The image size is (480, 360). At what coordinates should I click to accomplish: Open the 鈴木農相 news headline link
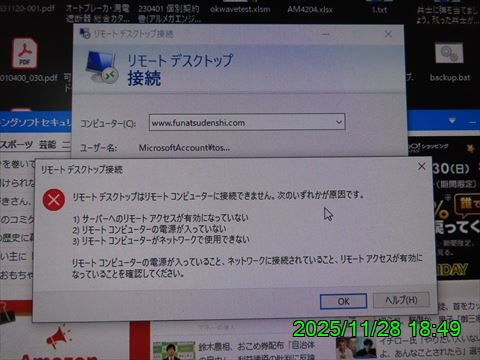pos(256,350)
